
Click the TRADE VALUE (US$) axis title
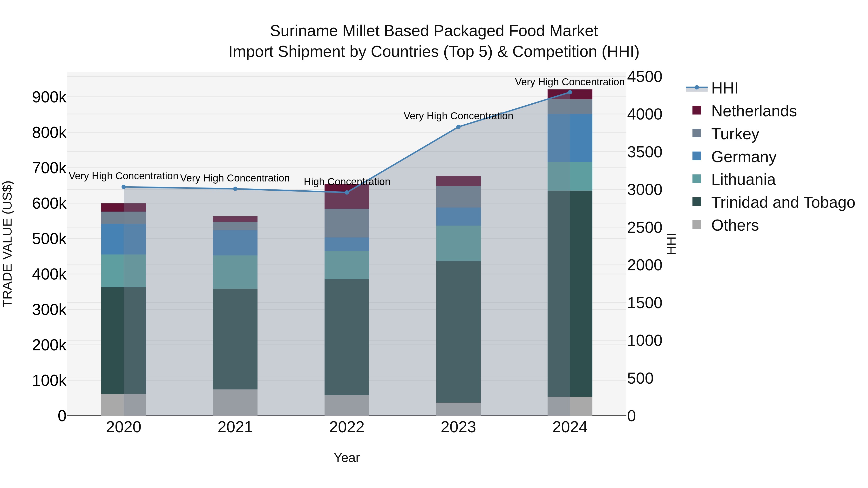click(x=7, y=244)
